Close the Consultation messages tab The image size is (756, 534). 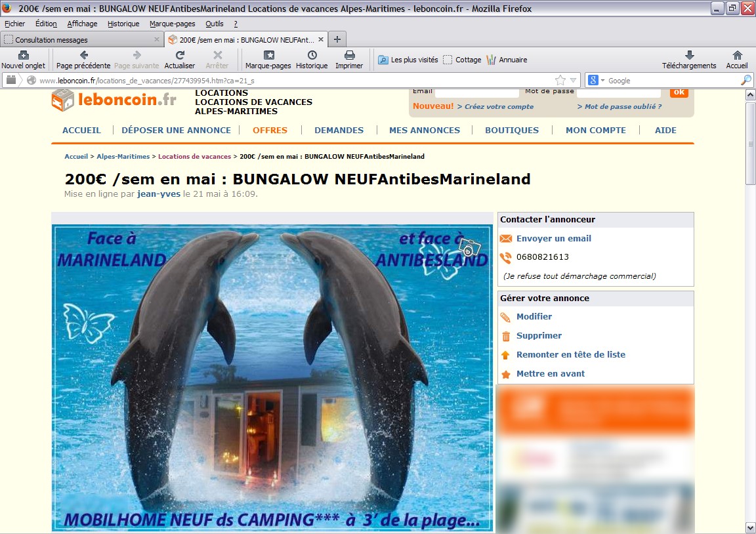[157, 39]
